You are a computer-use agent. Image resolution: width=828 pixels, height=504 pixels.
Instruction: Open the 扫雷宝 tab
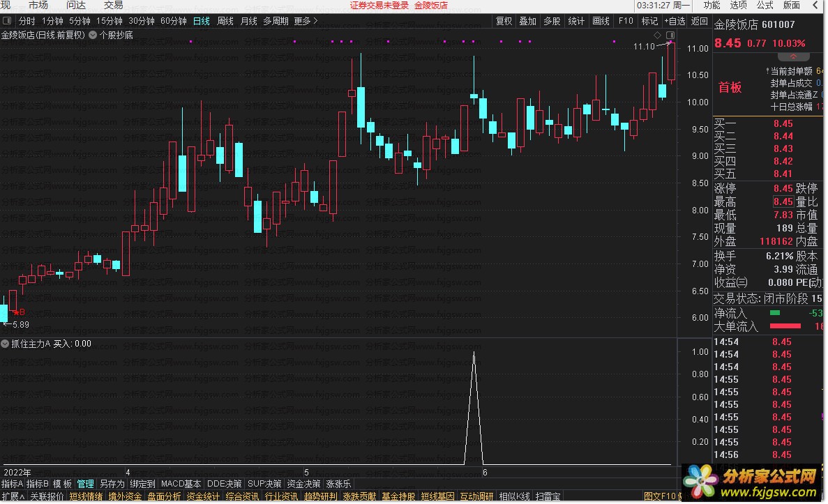click(548, 496)
